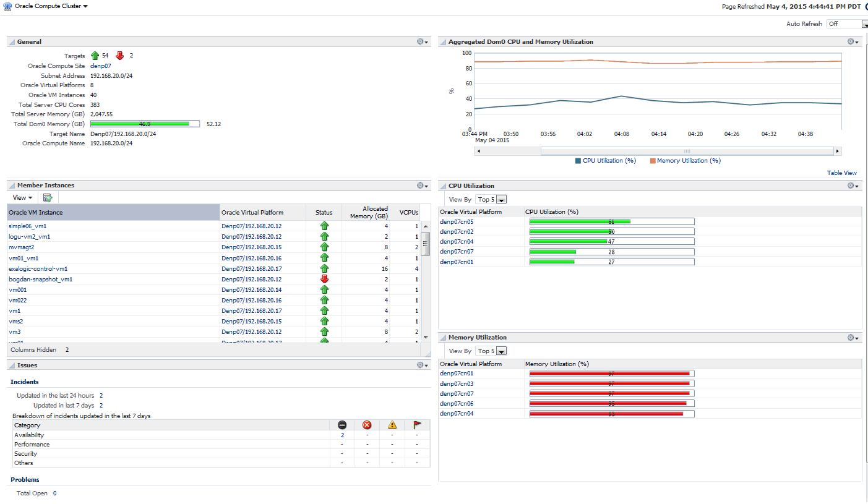Click the Member Instances scroll-down arrow
The width and height of the screenshot is (868, 504).
[425, 337]
